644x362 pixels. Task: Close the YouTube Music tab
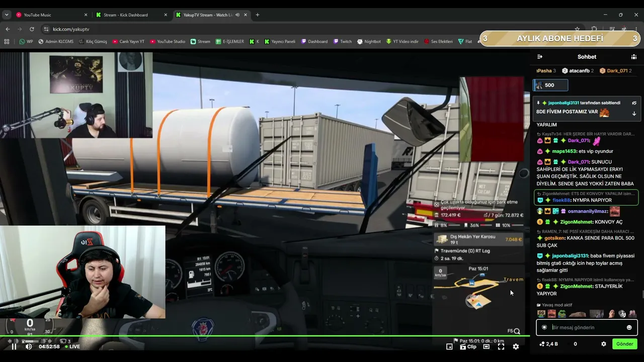(86, 15)
